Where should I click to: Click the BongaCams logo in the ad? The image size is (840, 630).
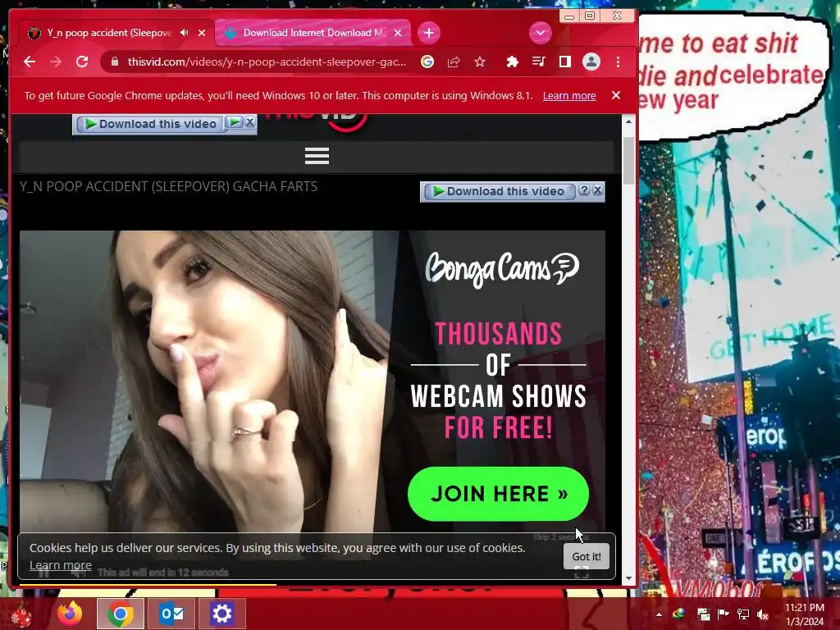[502, 269]
